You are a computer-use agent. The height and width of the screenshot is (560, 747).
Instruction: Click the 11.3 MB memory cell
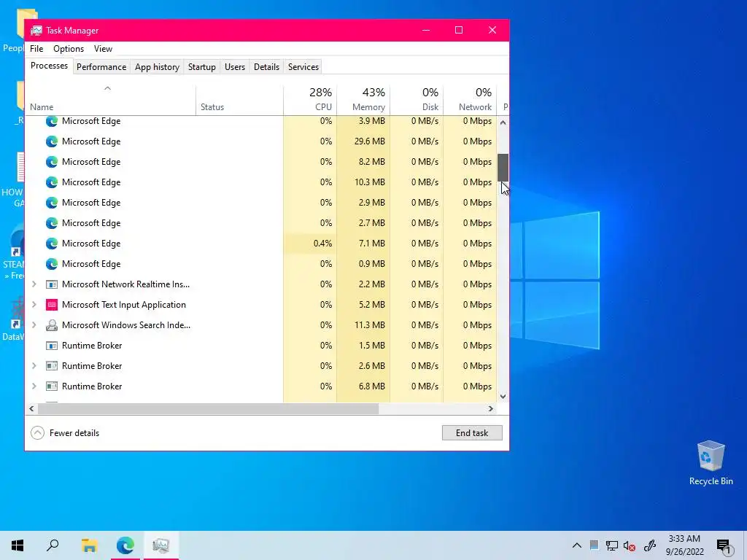363,325
